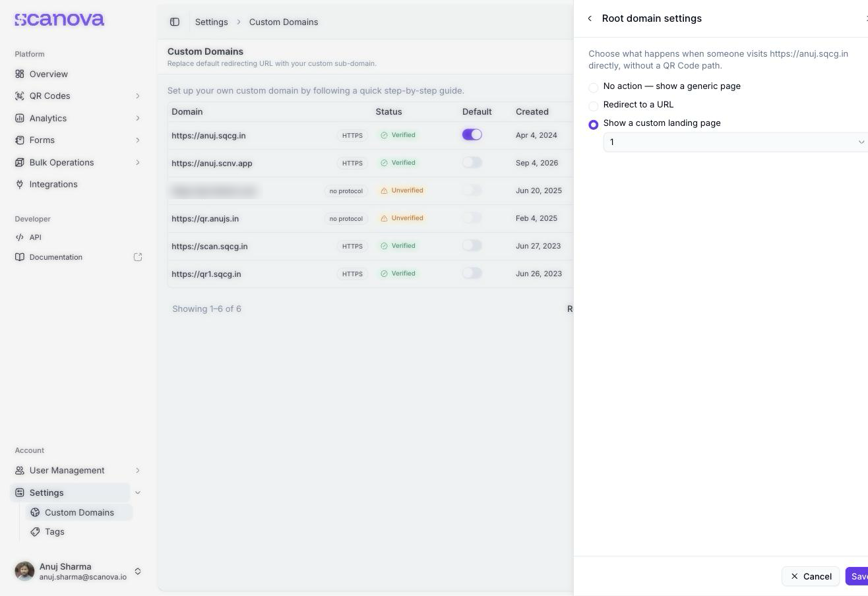Open the account switcher chevron
The width and height of the screenshot is (868, 596).
pyautogui.click(x=138, y=572)
